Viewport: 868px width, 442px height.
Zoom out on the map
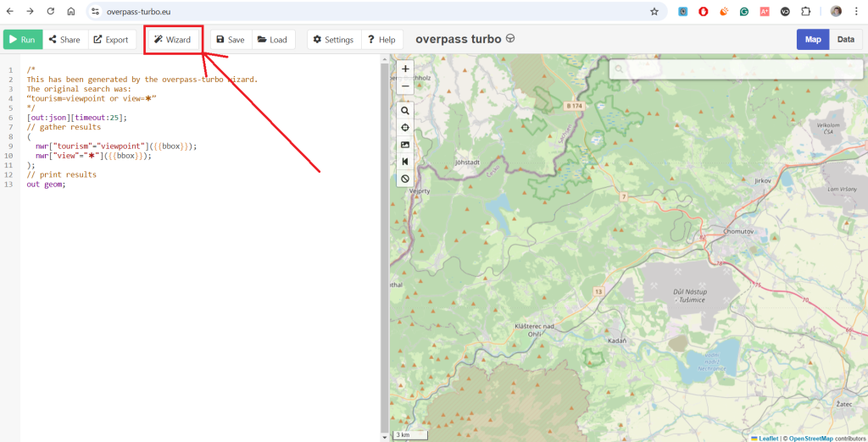coord(405,86)
